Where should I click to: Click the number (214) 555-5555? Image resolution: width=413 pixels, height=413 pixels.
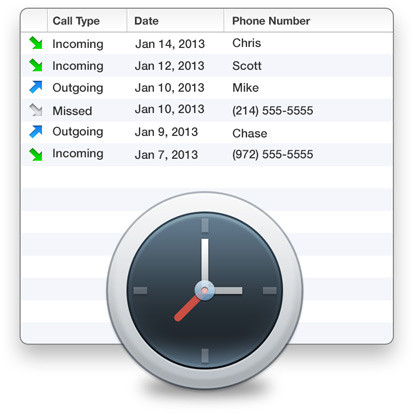click(x=273, y=111)
